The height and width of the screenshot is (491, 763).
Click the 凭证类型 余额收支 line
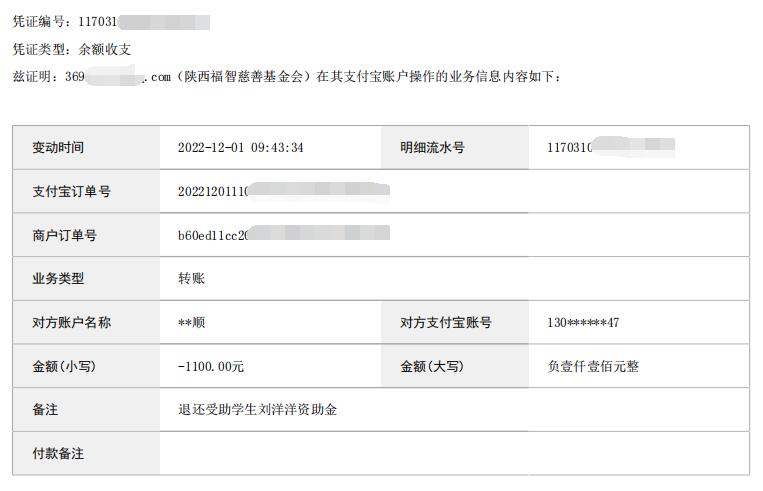72,49
